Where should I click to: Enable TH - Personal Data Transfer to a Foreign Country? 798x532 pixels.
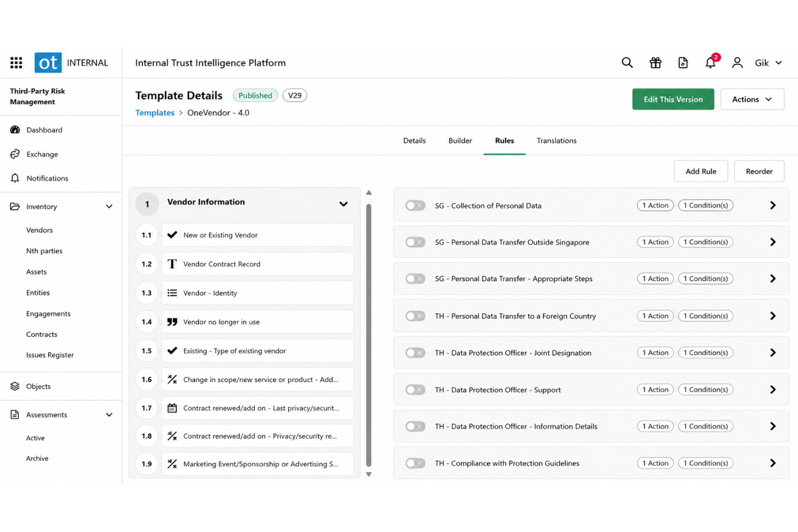pos(415,316)
